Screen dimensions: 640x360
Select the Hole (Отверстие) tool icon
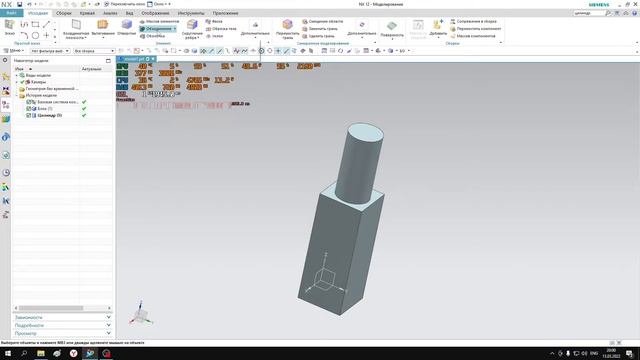click(x=127, y=24)
